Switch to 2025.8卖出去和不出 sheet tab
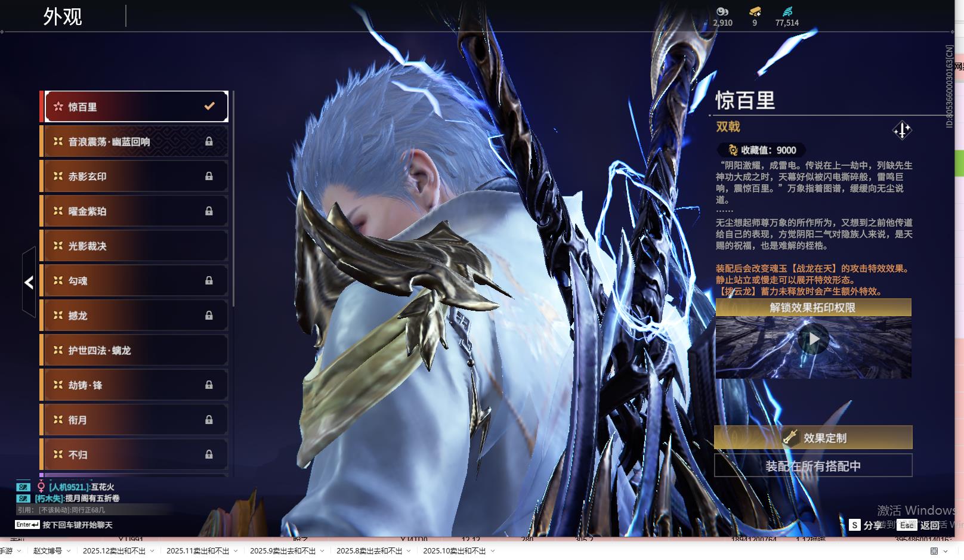This screenshot has height=560, width=964. click(369, 551)
